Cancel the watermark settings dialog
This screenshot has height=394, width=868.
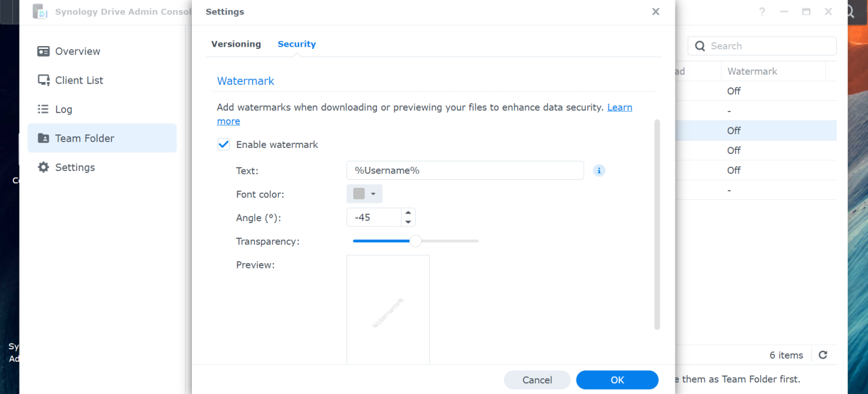click(x=537, y=380)
